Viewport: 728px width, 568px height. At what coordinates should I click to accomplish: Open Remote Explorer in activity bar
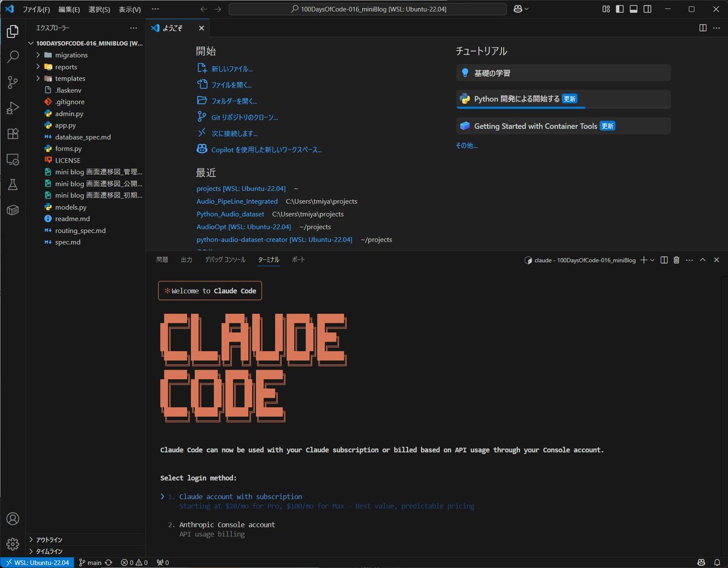pos(13,159)
